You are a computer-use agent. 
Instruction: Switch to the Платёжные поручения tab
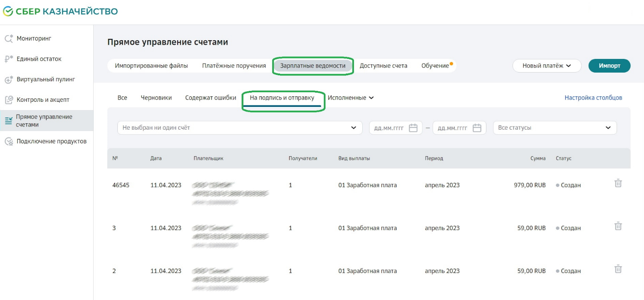234,66
